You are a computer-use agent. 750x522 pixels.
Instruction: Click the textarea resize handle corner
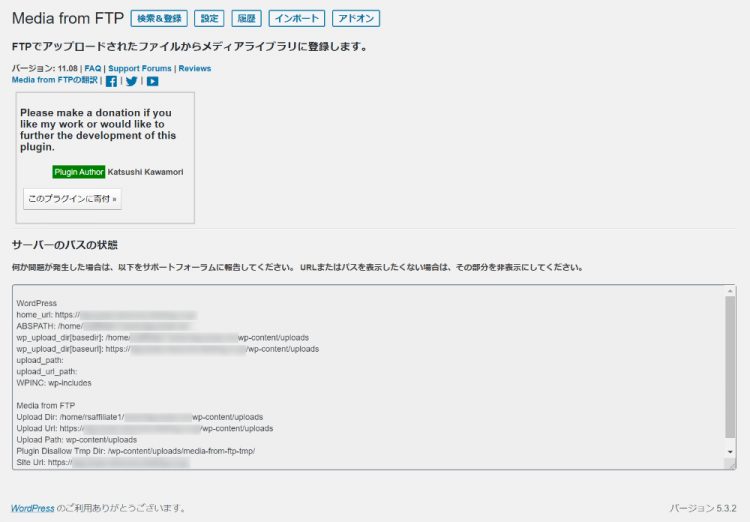[x=730, y=464]
